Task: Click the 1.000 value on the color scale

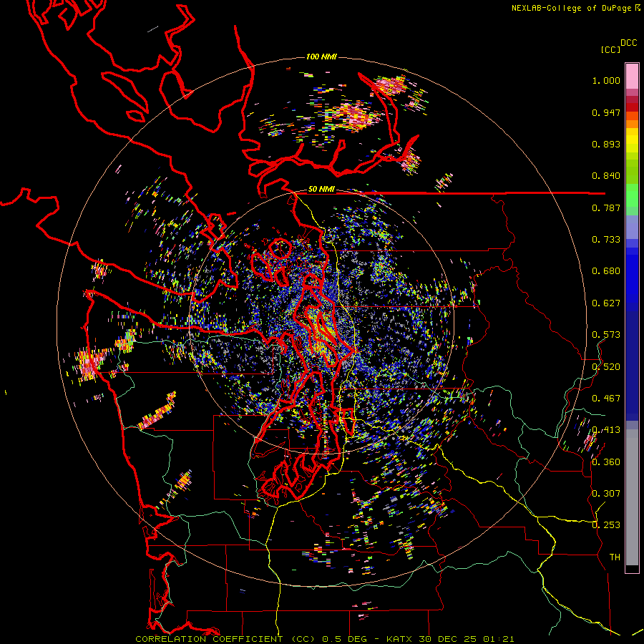Action: [606, 80]
